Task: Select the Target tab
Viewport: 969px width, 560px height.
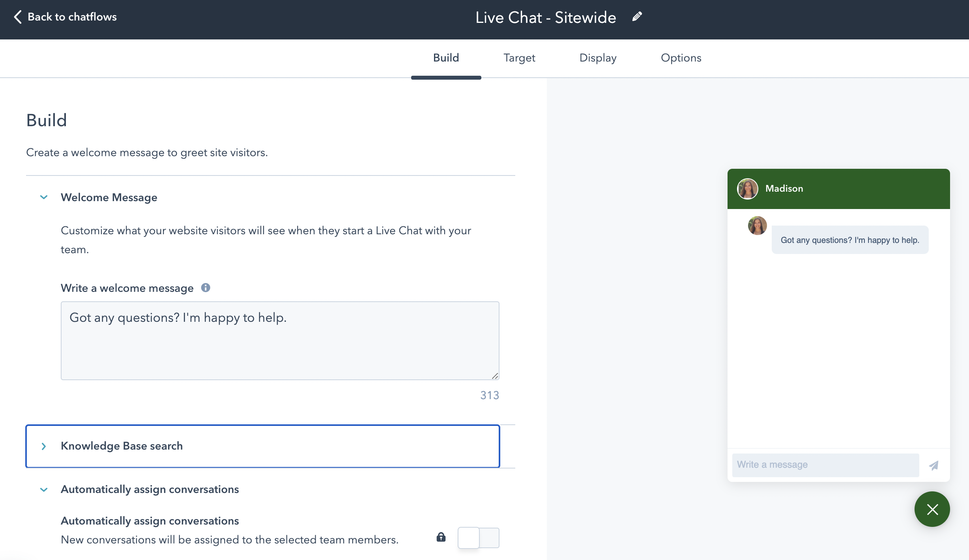Action: tap(519, 58)
